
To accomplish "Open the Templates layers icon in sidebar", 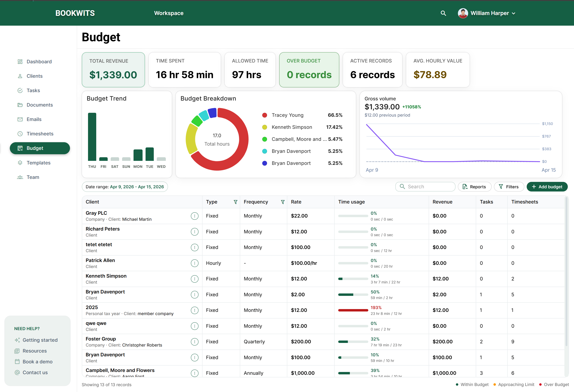I will pyautogui.click(x=20, y=163).
